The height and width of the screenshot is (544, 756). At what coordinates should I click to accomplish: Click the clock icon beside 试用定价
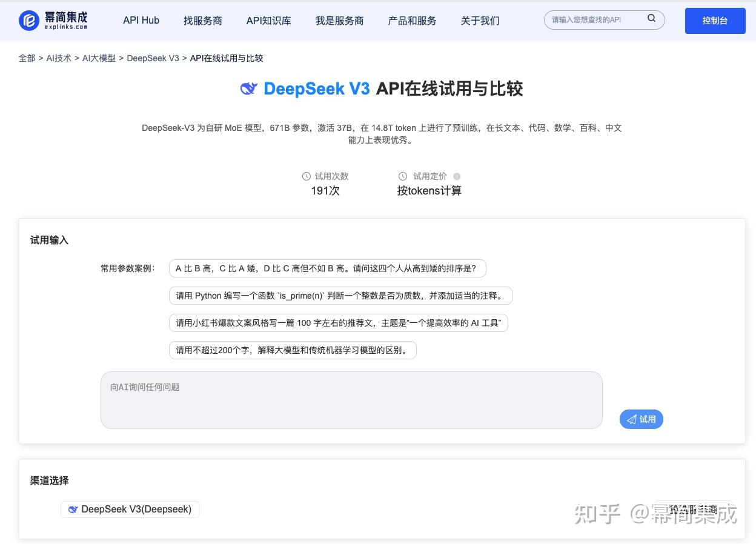point(403,176)
